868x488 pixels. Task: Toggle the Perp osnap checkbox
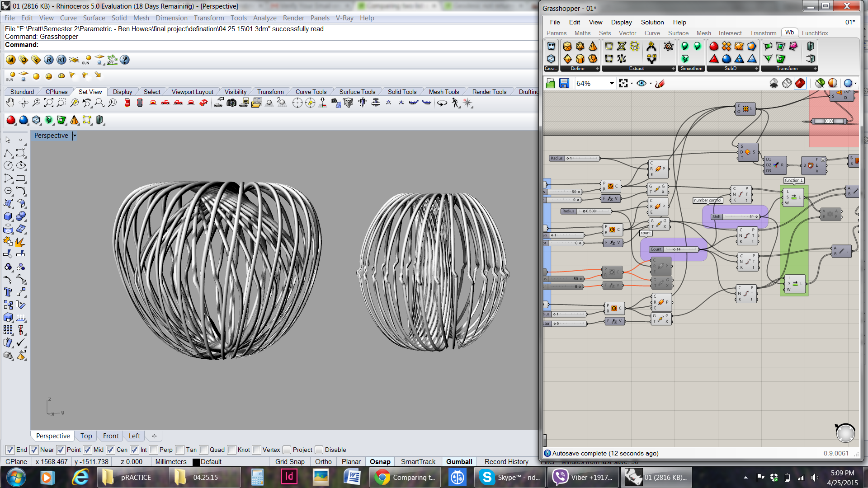click(x=154, y=450)
